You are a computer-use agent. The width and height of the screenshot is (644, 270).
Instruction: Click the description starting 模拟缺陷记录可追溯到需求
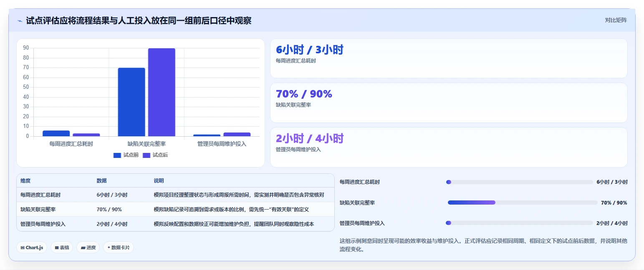tap(231, 210)
